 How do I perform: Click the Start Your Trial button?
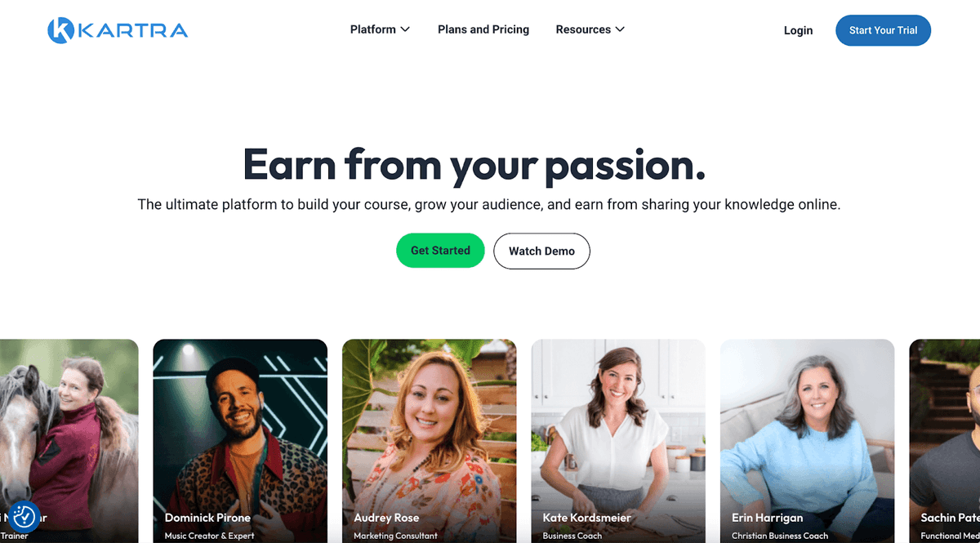coord(883,30)
